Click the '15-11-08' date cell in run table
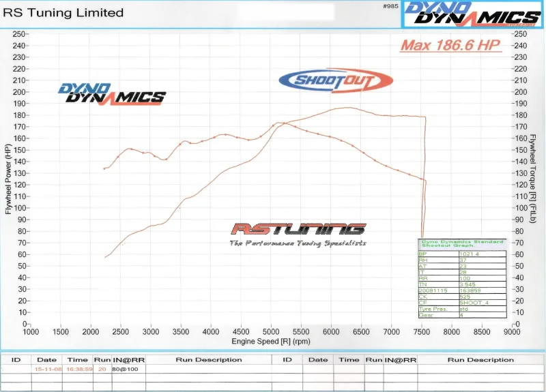The height and width of the screenshot is (392, 546). tap(47, 369)
